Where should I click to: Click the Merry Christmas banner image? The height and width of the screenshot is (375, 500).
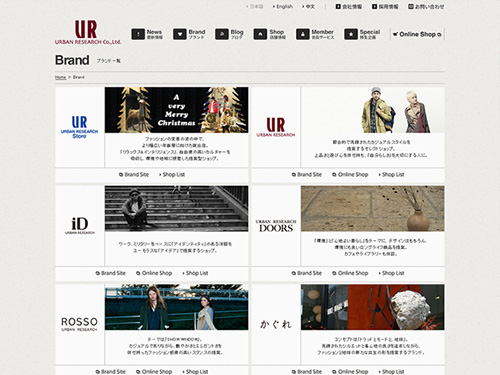[176, 110]
